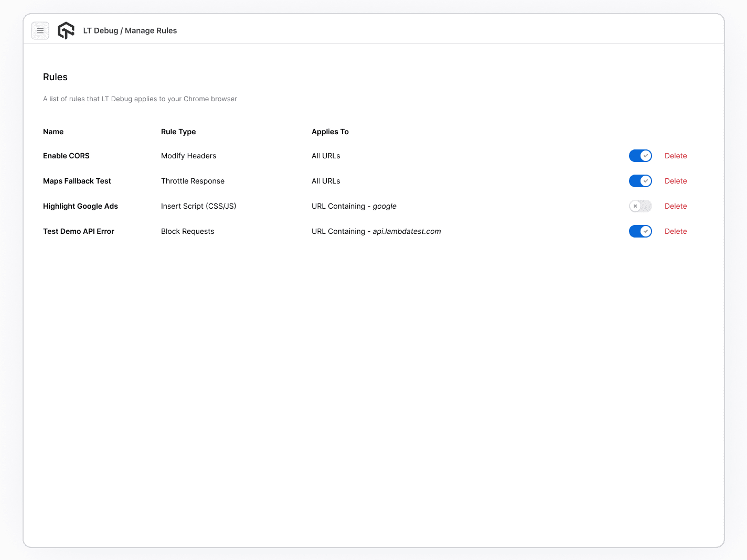Open the hamburger menu
This screenshot has width=747, height=560.
40,31
